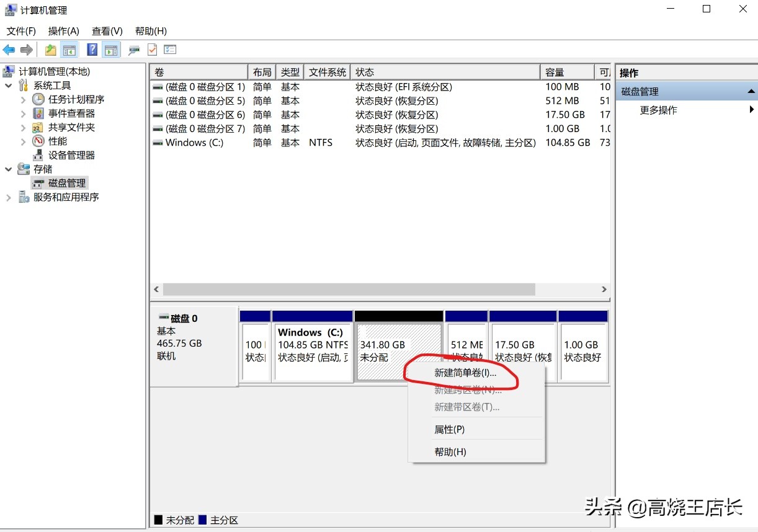Expand the 共享文件夹 tree node

(x=23, y=127)
